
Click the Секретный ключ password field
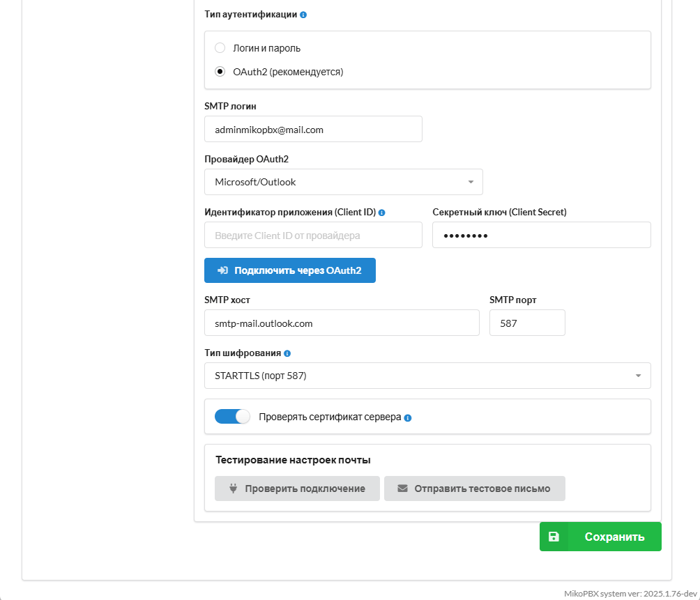pyautogui.click(x=541, y=235)
